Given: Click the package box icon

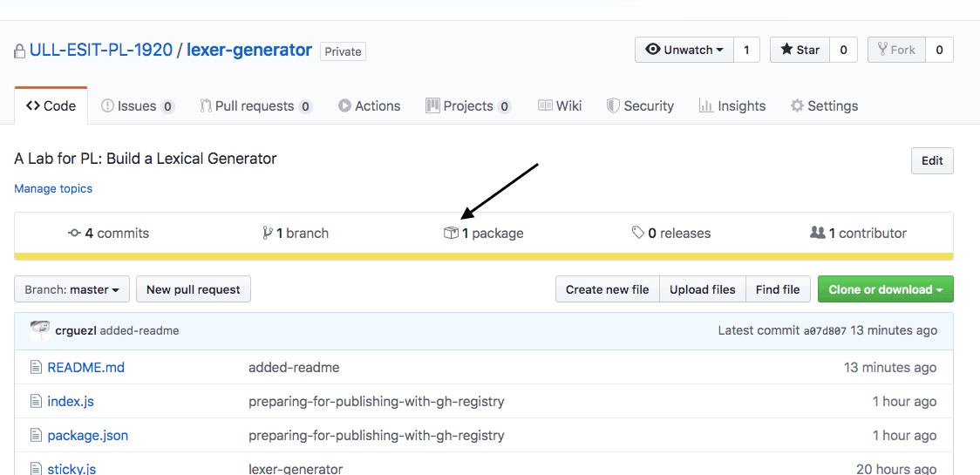Looking at the screenshot, I should point(451,233).
